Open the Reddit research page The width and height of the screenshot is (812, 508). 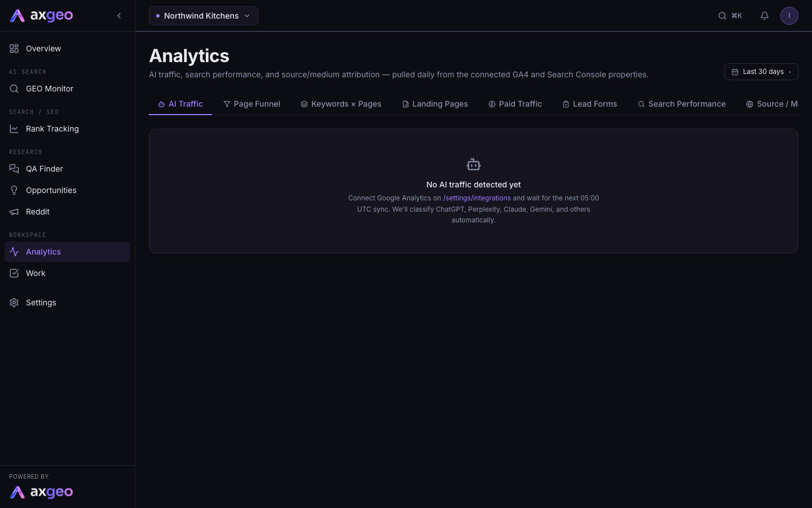tap(67, 212)
